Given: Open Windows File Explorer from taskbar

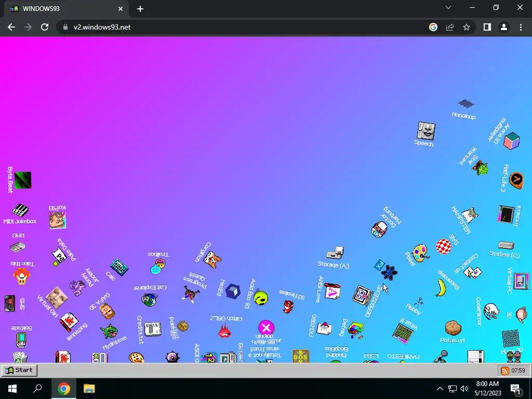Looking at the screenshot, I should [x=89, y=389].
